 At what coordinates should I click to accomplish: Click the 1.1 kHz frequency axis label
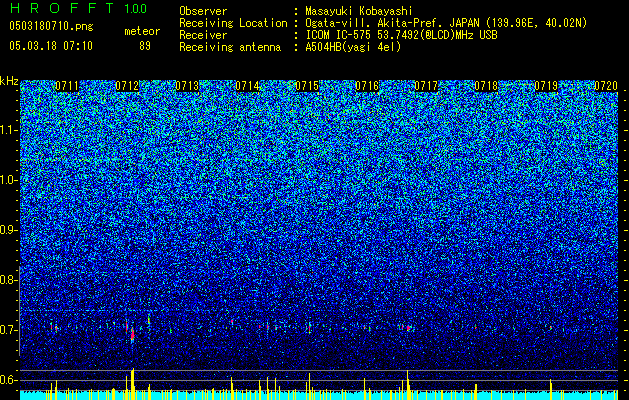8,130
